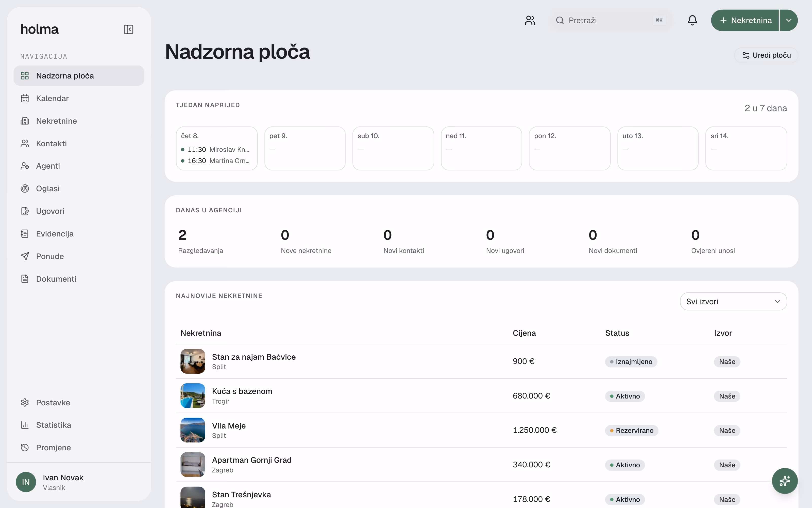Open the Kuća s bazenom thumbnail

coord(193,396)
